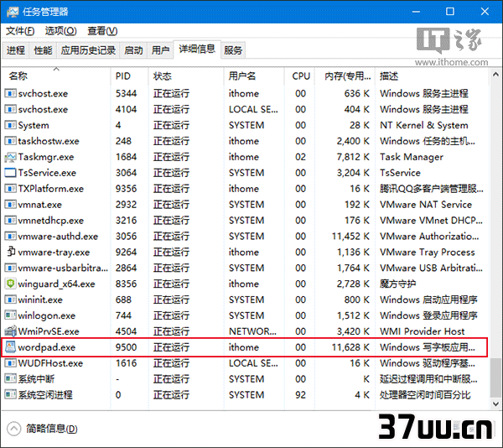
Task: Sort by the 名称 column header
Action: 56,76
